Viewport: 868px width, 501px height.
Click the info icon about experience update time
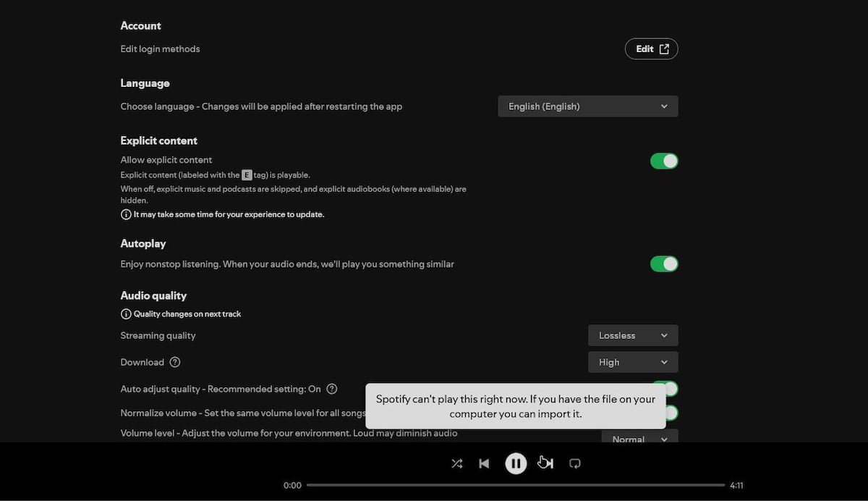[126, 214]
